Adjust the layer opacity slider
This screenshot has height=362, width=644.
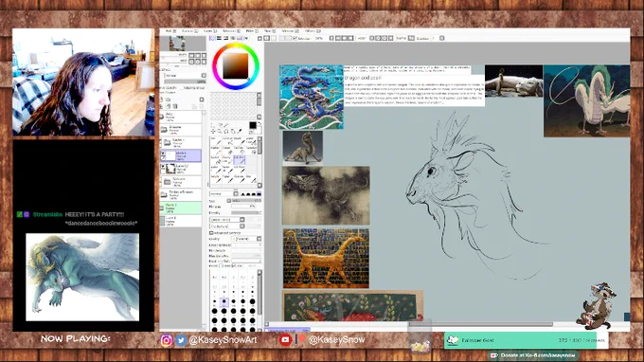(185, 81)
